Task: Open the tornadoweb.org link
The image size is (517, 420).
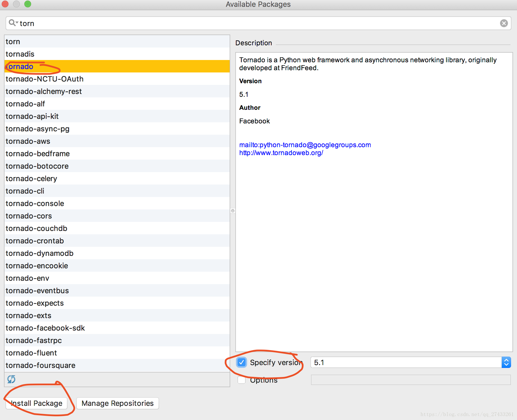Action: point(281,153)
